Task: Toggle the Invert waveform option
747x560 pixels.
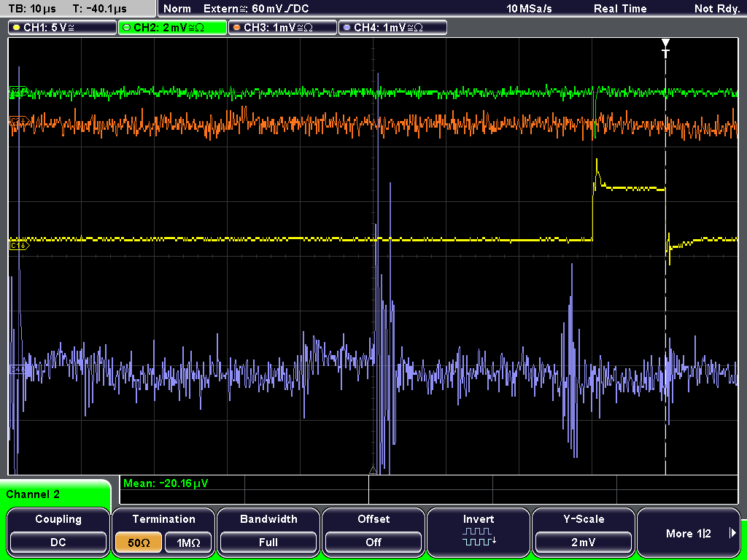Action: coord(479,532)
